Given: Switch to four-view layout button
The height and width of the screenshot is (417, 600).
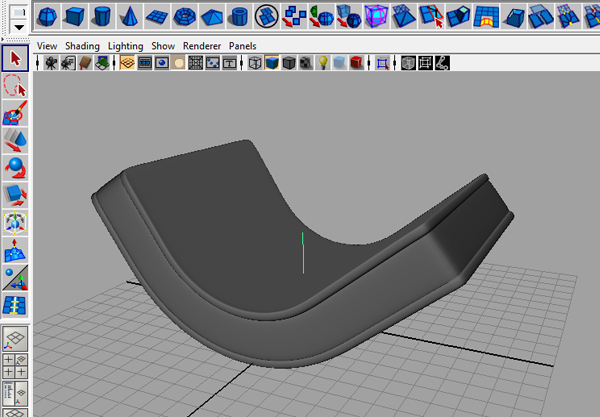Looking at the screenshot, I should click(16, 367).
